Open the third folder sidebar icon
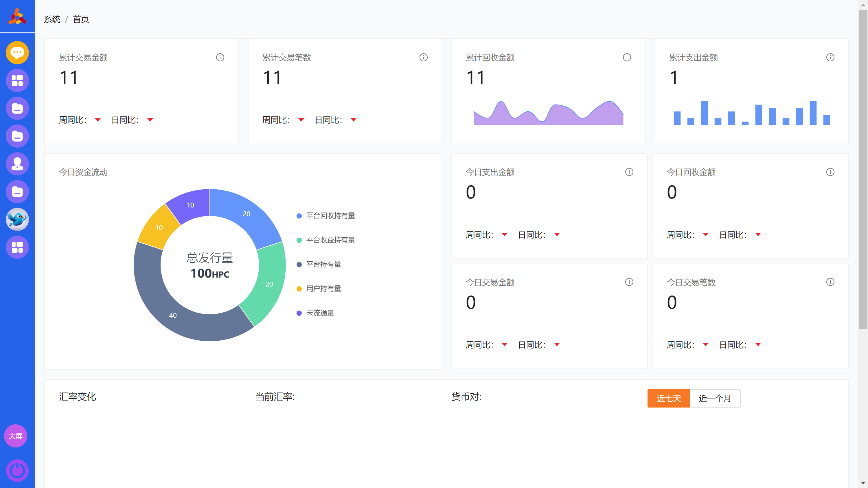The width and height of the screenshot is (868, 488). (17, 192)
